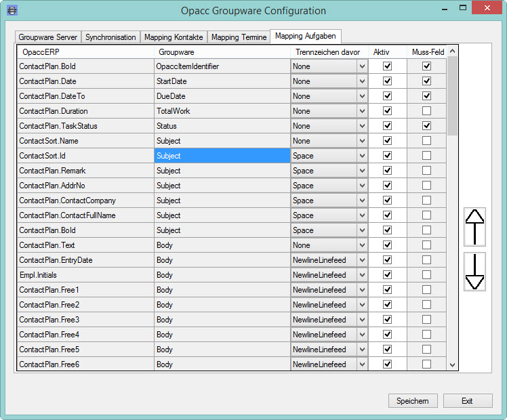Image resolution: width=507 pixels, height=420 pixels.
Task: Select the ContactPlan.Free2 cell
Action: pyautogui.click(x=85, y=305)
